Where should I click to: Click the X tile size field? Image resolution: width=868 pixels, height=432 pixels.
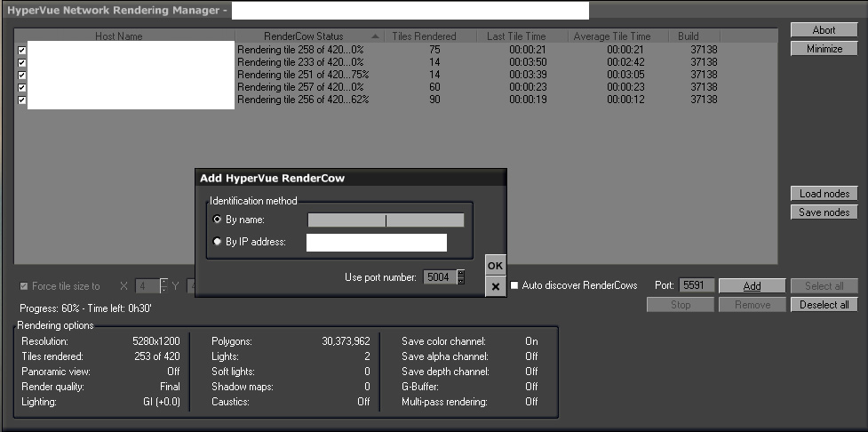(147, 286)
